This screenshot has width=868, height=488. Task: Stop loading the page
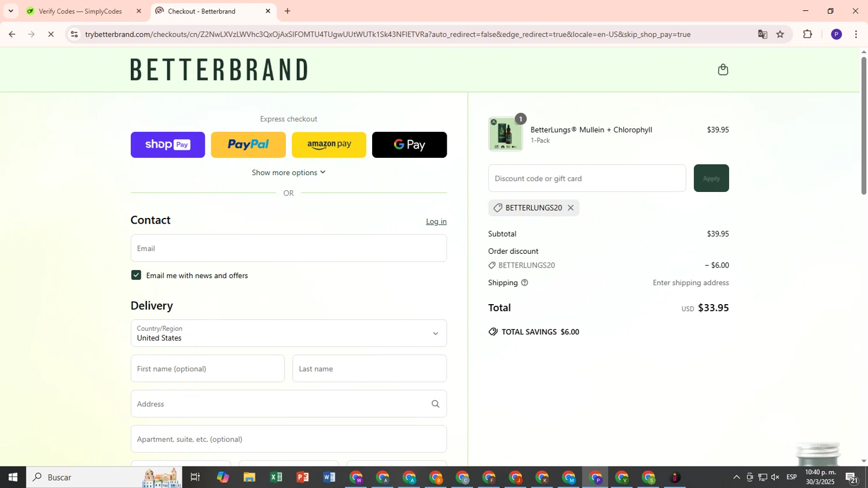(x=51, y=34)
